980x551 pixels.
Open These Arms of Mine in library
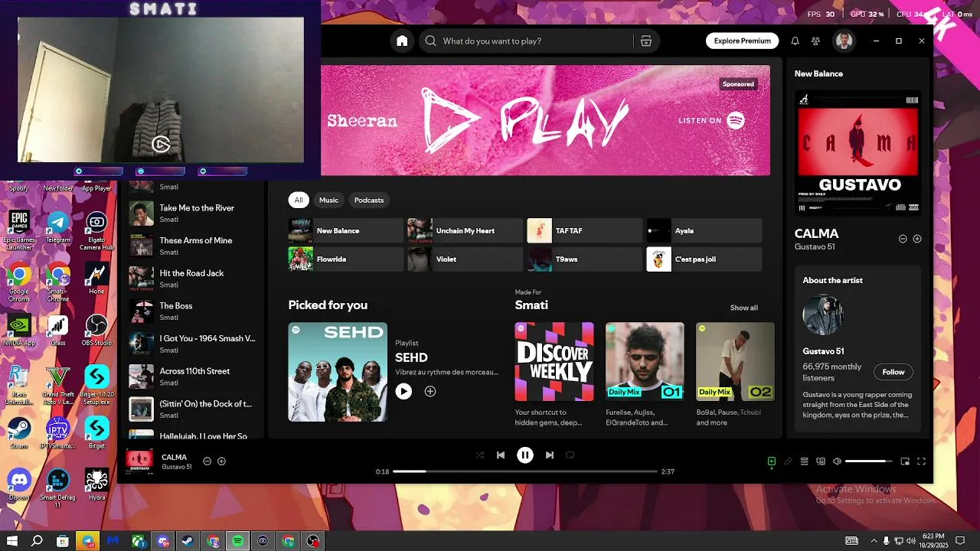coord(191,246)
